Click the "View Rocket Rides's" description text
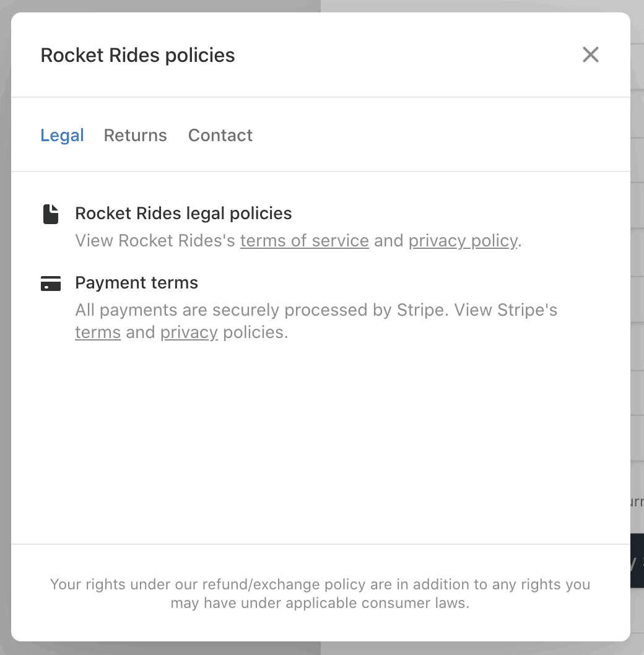Image resolution: width=644 pixels, height=655 pixels. click(155, 240)
